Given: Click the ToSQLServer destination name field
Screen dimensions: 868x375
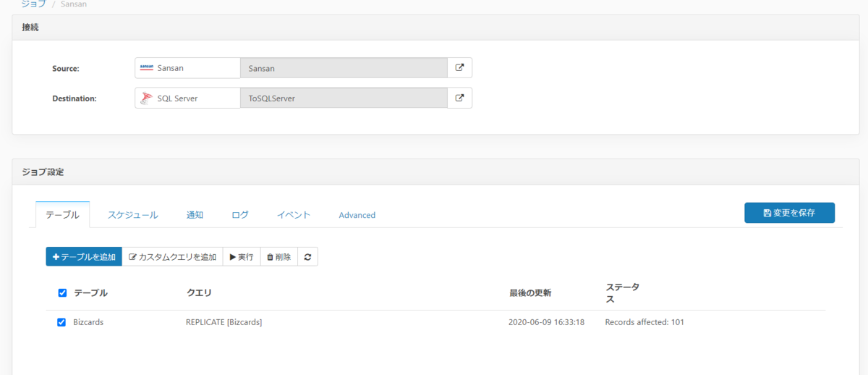Looking at the screenshot, I should pos(344,98).
